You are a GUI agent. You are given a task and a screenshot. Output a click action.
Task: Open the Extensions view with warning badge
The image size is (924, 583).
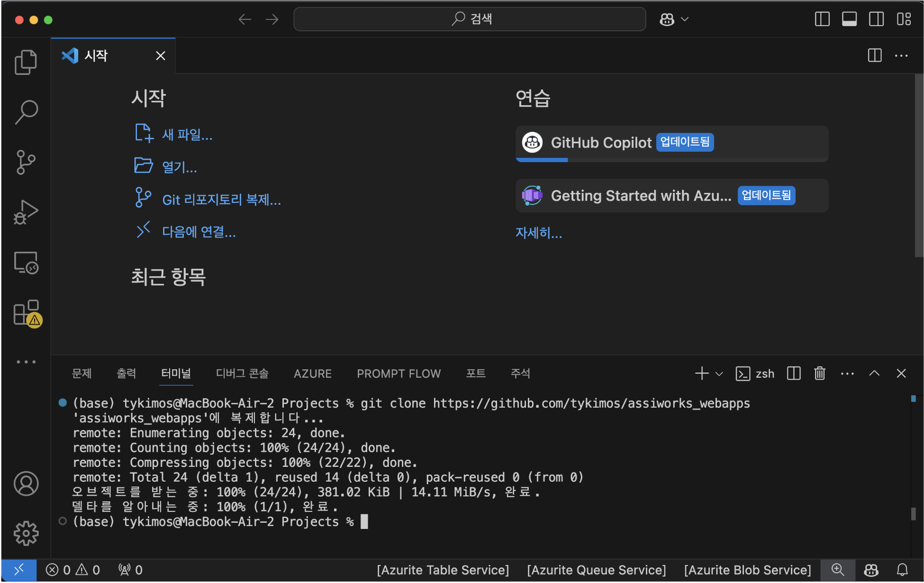[x=26, y=313]
